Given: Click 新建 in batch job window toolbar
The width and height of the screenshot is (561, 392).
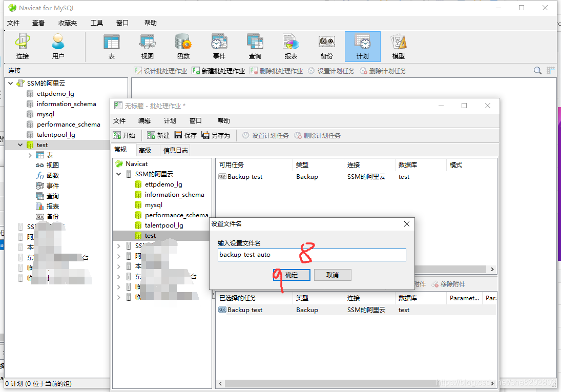Looking at the screenshot, I should click(x=158, y=135).
